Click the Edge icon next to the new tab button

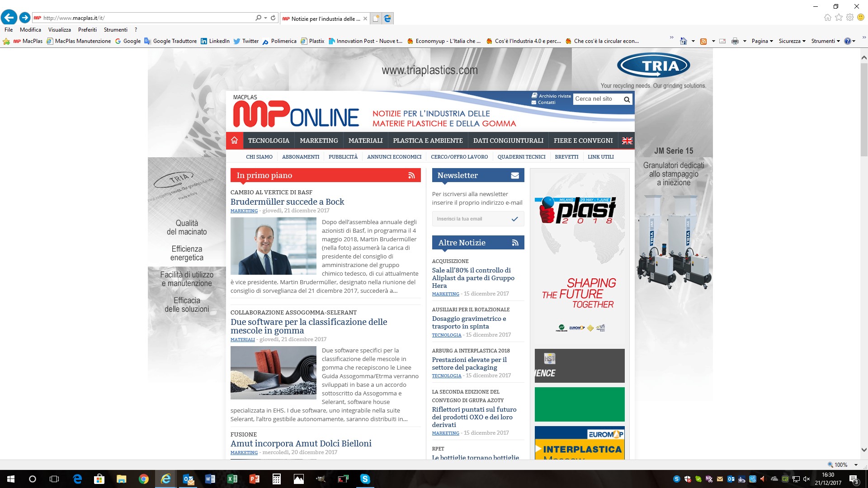click(x=387, y=19)
